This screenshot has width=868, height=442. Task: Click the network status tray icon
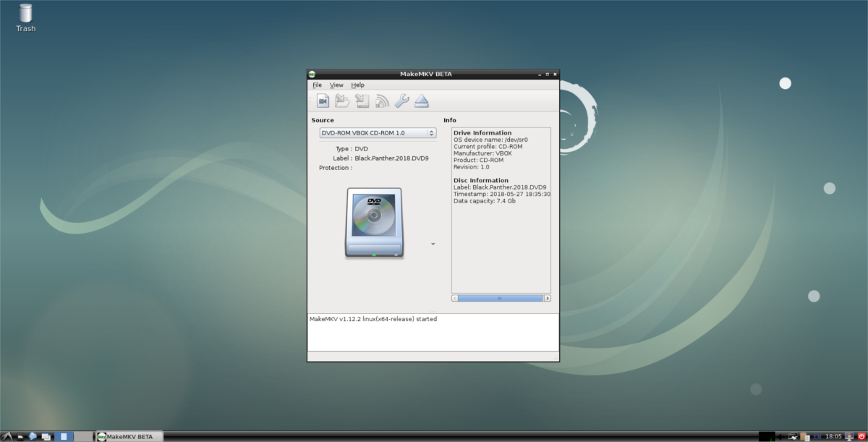[x=793, y=437]
